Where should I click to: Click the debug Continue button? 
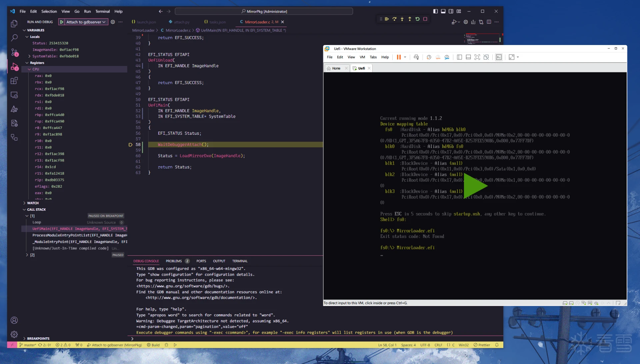387,19
